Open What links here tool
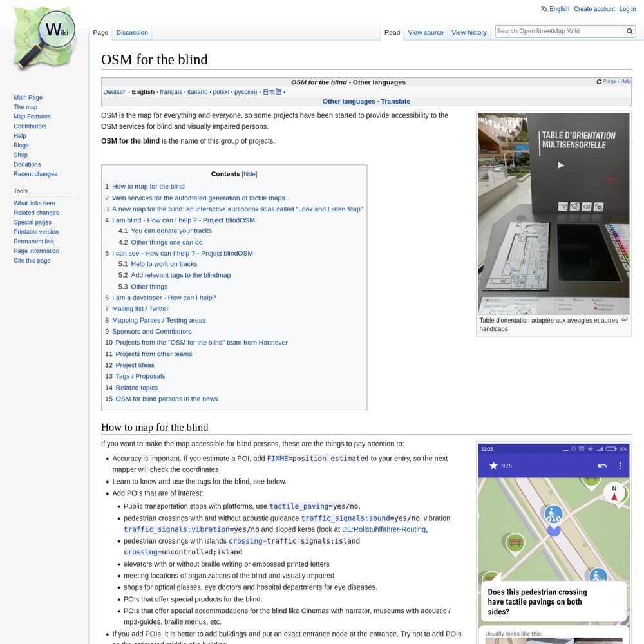This screenshot has height=644, width=644. pos(34,204)
